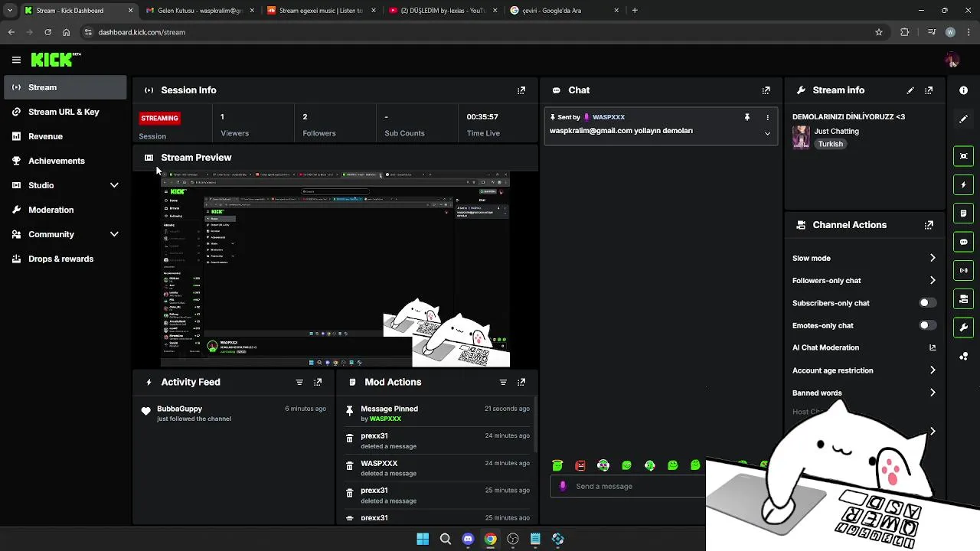The width and height of the screenshot is (980, 551).
Task: Switch to Gelen Kutusu Gmail tab
Action: (199, 11)
